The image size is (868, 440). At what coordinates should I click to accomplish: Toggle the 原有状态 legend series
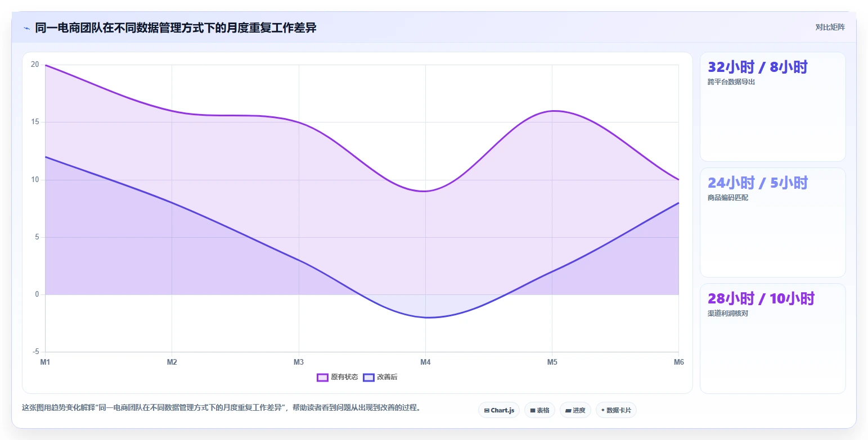[x=337, y=377]
